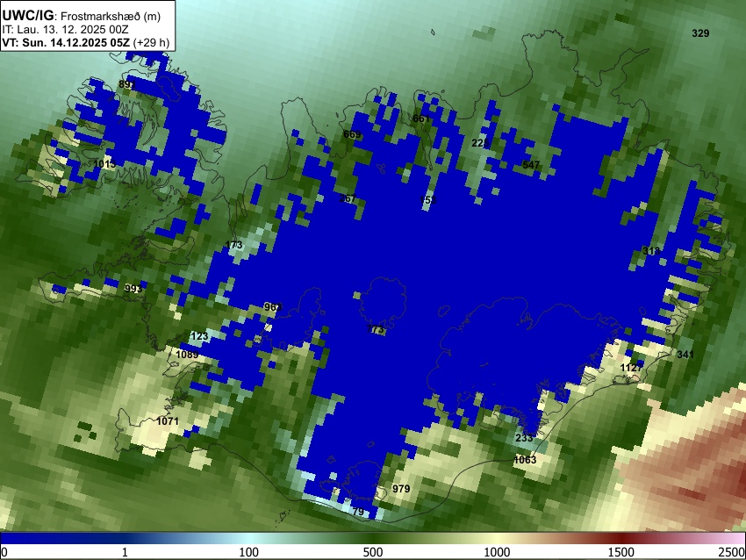Click the map value 313
746x560 pixels.
click(651, 251)
